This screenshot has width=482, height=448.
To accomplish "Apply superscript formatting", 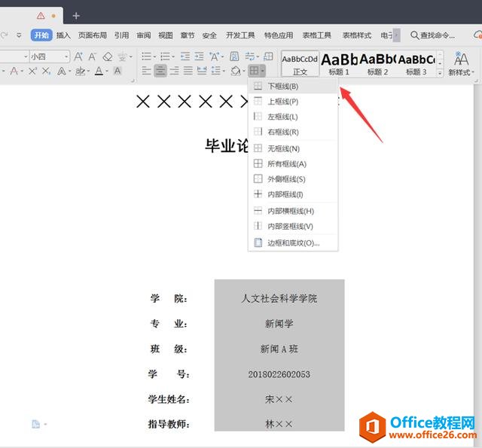I will pyautogui.click(x=32, y=72).
